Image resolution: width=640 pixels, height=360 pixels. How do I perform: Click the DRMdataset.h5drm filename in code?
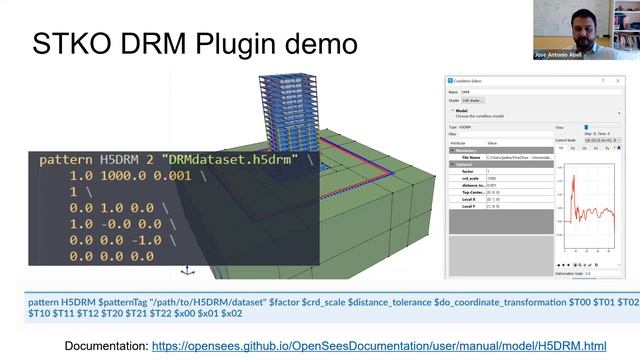point(230,160)
